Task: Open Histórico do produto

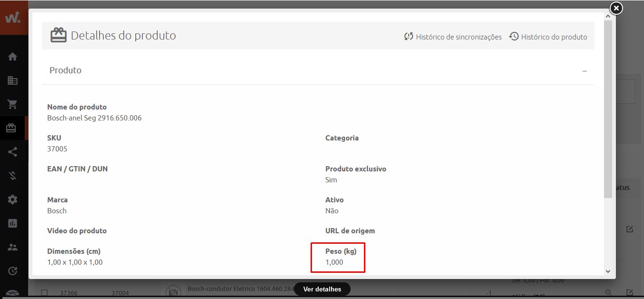Action: [548, 37]
